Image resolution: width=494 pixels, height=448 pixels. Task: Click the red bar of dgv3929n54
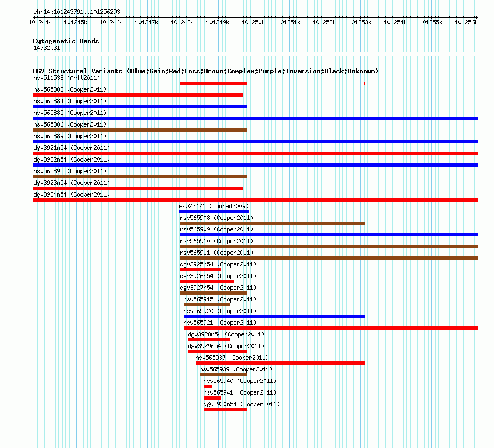[x=218, y=351]
